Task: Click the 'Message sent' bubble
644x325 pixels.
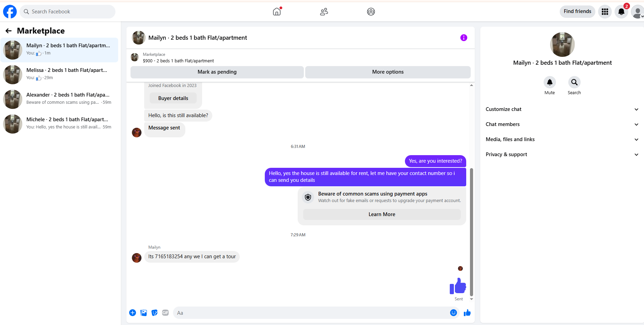Action: [164, 130]
